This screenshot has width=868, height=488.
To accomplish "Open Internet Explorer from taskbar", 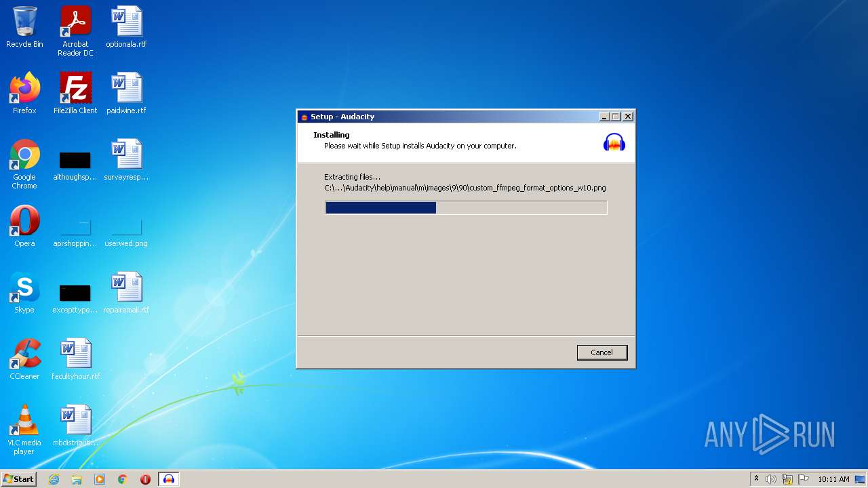I will (x=54, y=479).
